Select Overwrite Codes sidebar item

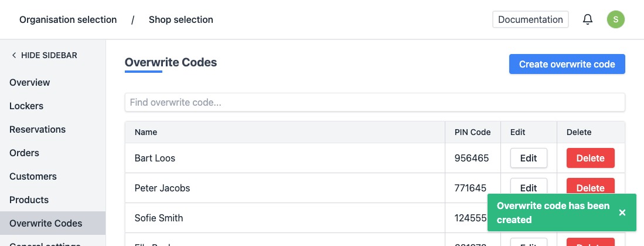[x=46, y=223]
